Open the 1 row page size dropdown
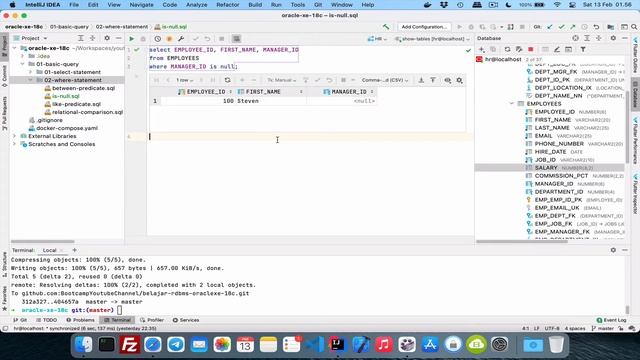Screen dimensions: 640x360 click(x=184, y=80)
